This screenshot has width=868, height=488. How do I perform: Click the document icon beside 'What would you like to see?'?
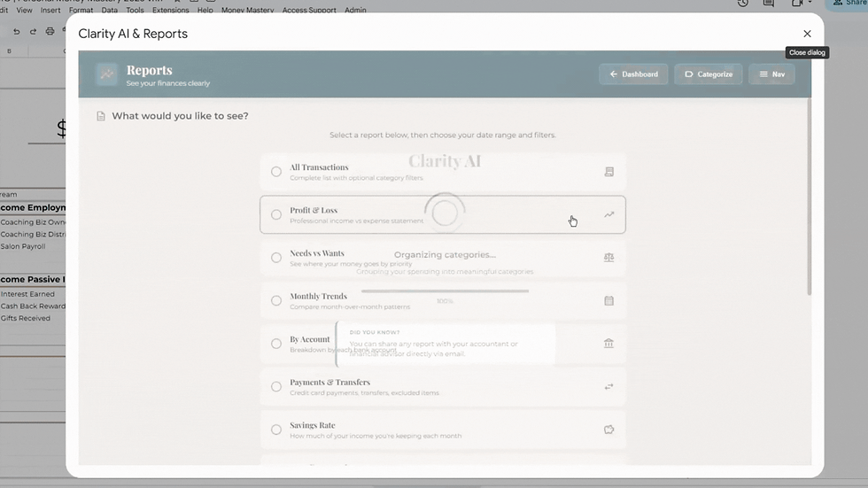[x=101, y=116]
